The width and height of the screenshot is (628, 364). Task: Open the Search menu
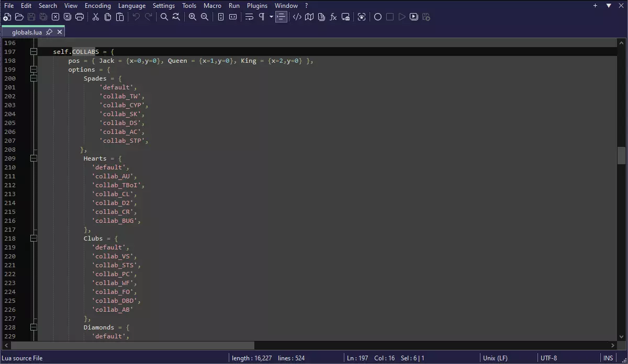(48, 5)
